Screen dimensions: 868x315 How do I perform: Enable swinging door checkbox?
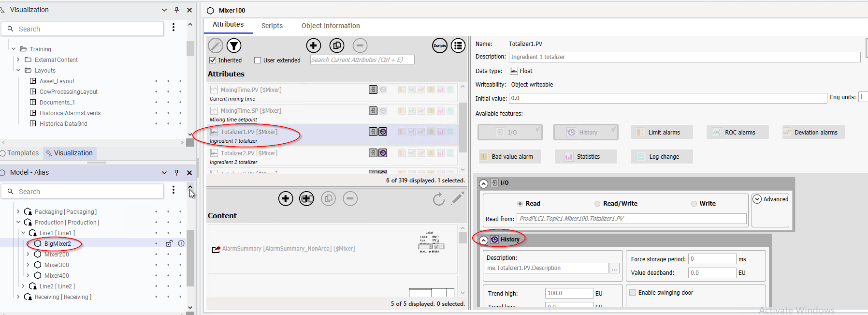click(632, 292)
